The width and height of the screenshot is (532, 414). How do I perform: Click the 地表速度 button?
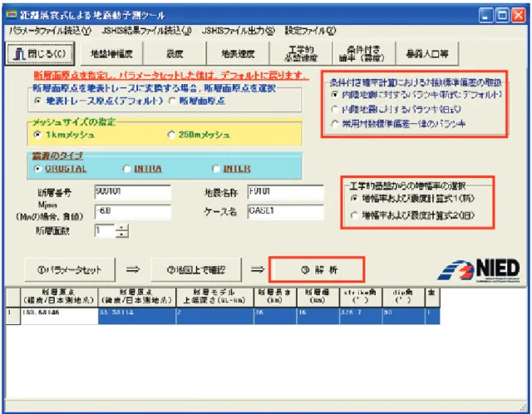(238, 53)
